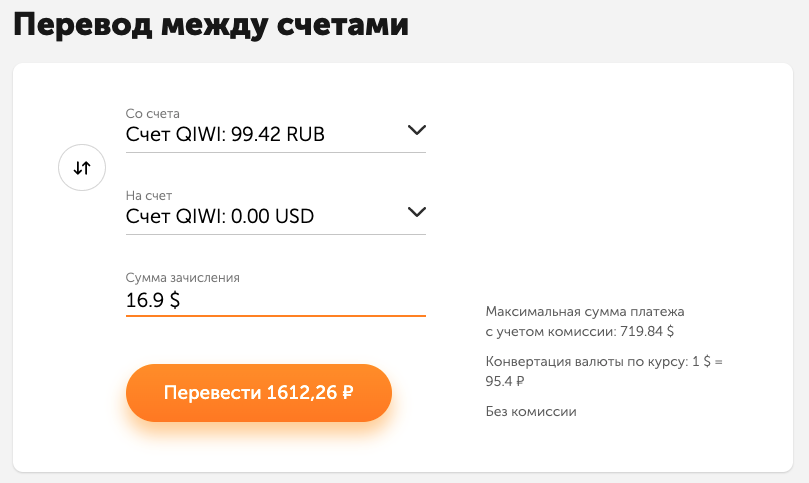The height and width of the screenshot is (483, 809).
Task: Click the orange underline of amount field
Action: point(276,315)
